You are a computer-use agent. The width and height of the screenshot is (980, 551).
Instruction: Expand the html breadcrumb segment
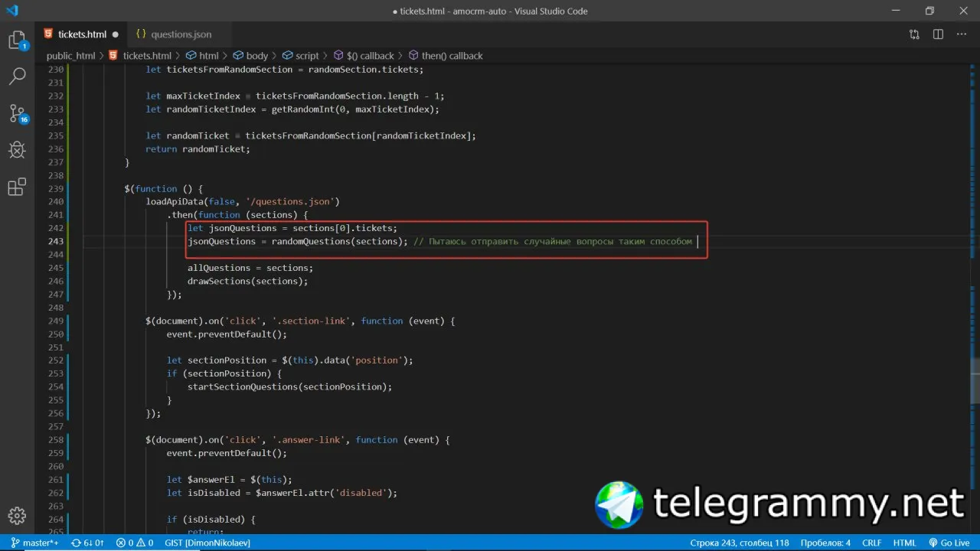point(208,56)
